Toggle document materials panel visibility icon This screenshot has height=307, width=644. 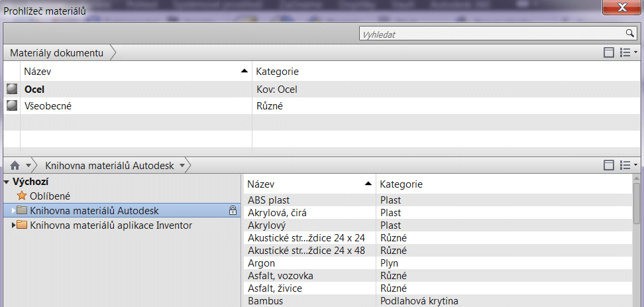(x=609, y=53)
